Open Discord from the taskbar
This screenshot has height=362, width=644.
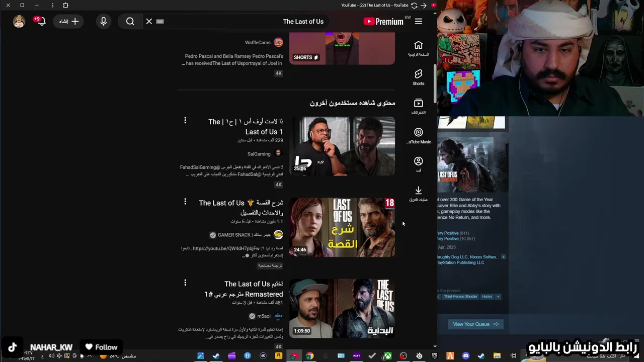[x=465, y=356]
